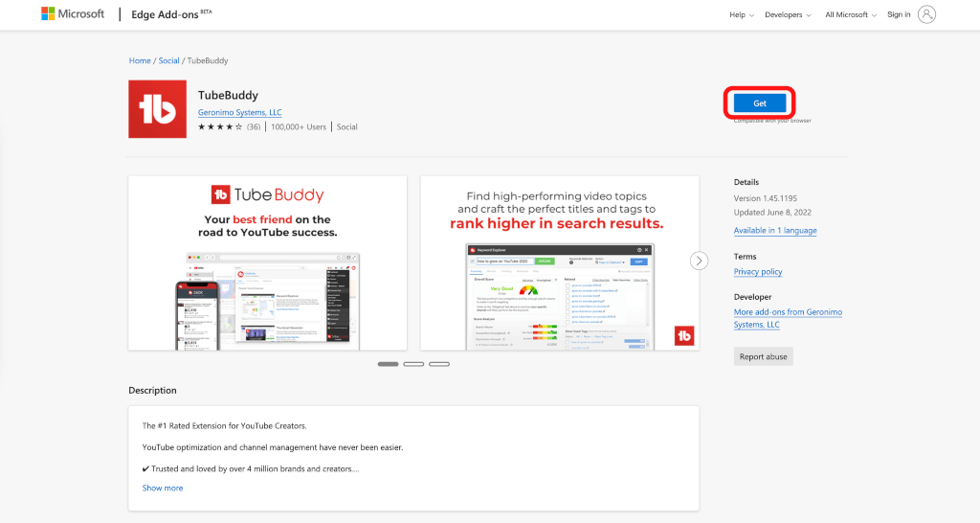Screen dimensions: 980x523
Task: Go to Home breadcrumb link
Action: [140, 60]
